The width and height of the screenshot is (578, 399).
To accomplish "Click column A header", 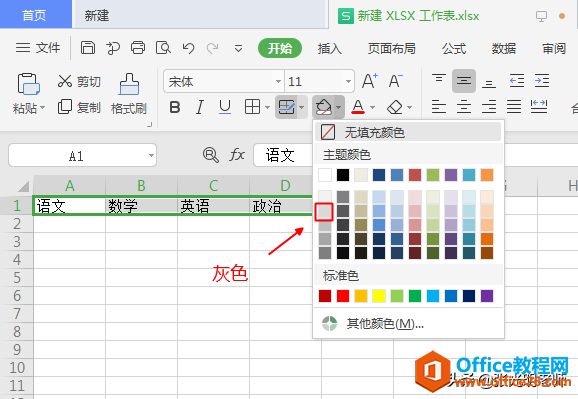I will click(69, 185).
